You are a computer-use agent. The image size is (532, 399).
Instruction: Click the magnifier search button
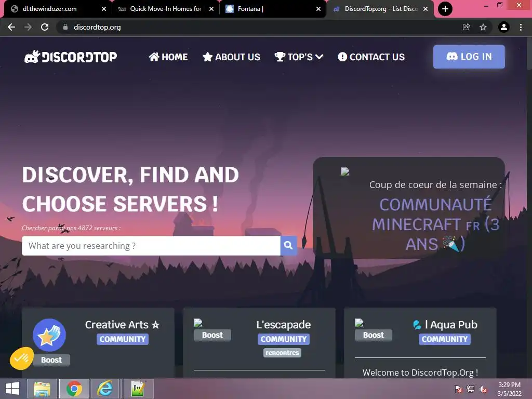click(288, 246)
